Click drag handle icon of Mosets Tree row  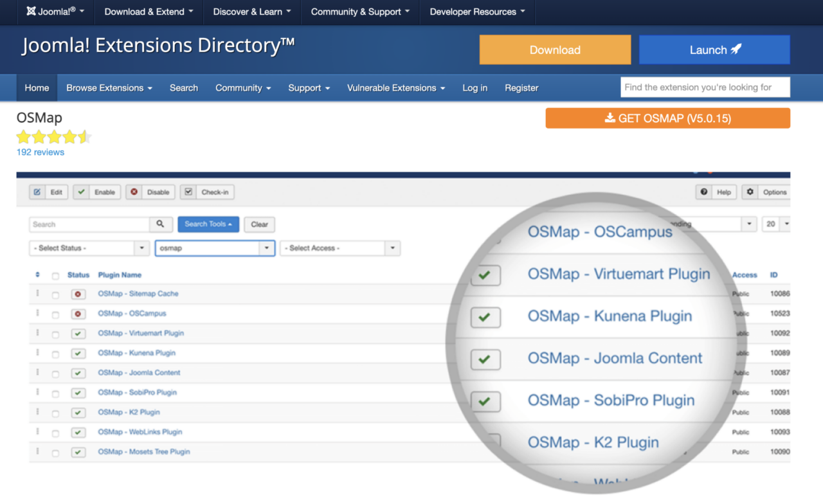[x=37, y=452]
